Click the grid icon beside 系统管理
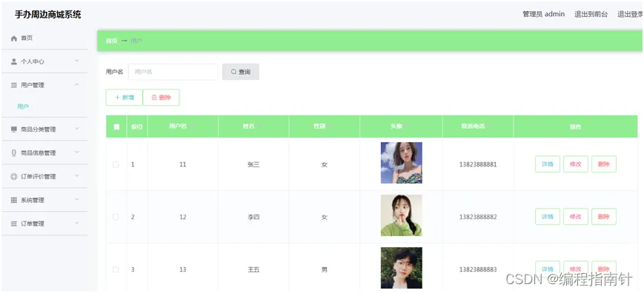Screen dimensions: 644x293 pyautogui.click(x=14, y=201)
